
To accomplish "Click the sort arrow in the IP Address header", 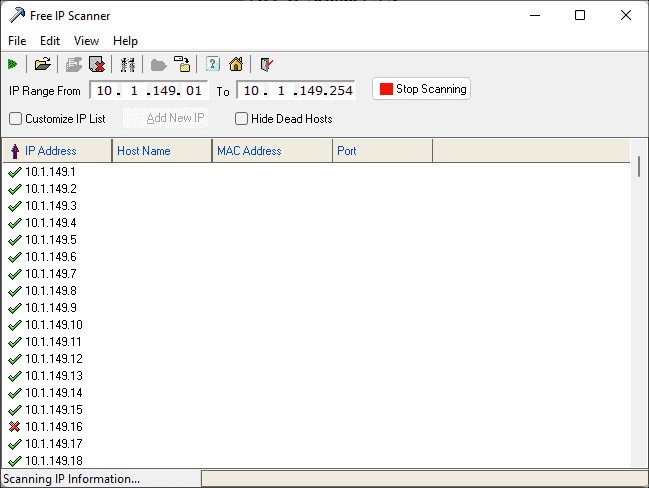I will [15, 151].
